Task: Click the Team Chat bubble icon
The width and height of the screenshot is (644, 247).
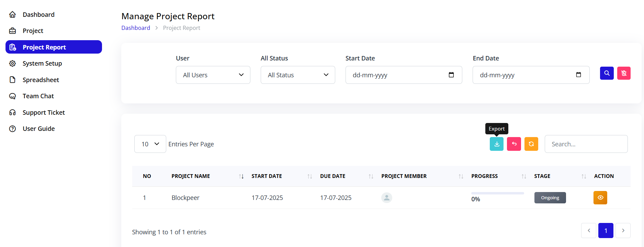Action: coord(13,96)
